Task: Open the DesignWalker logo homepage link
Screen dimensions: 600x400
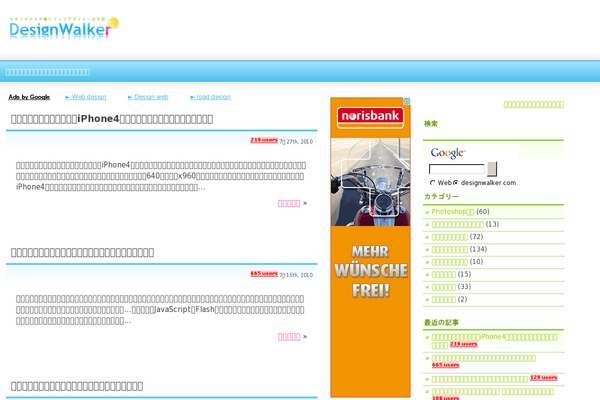Action: tap(64, 28)
